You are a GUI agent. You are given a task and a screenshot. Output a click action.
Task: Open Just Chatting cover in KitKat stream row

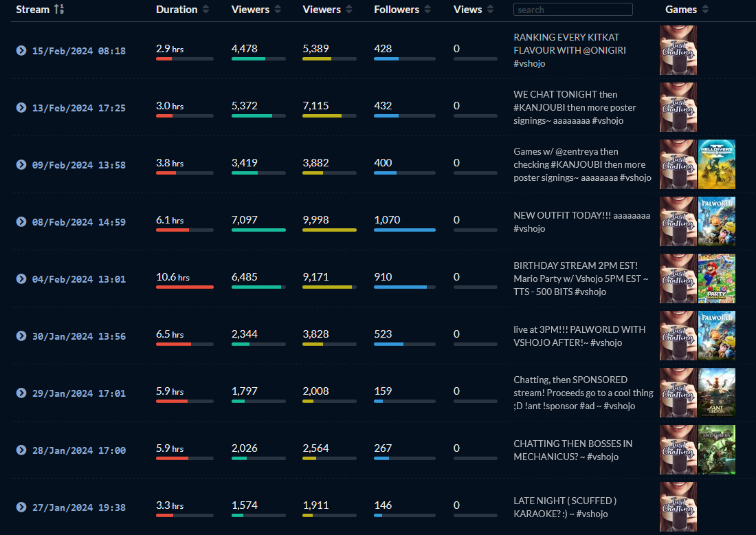coord(678,50)
